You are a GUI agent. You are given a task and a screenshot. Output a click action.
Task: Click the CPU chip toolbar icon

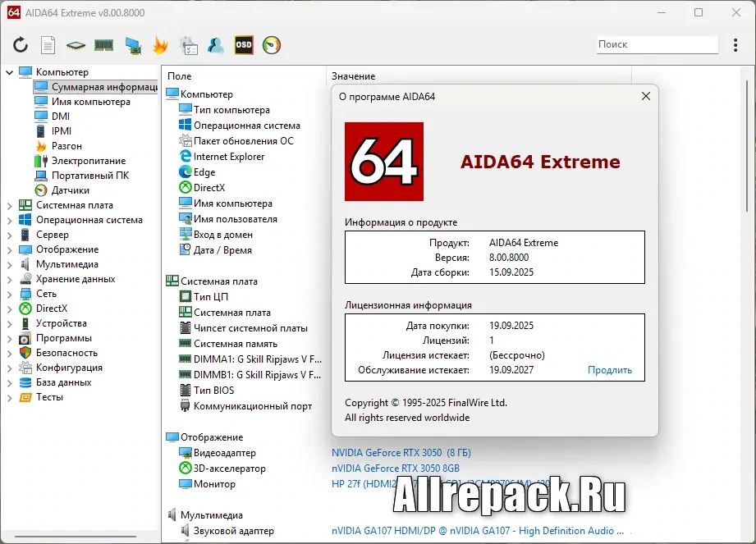pyautogui.click(x=76, y=46)
